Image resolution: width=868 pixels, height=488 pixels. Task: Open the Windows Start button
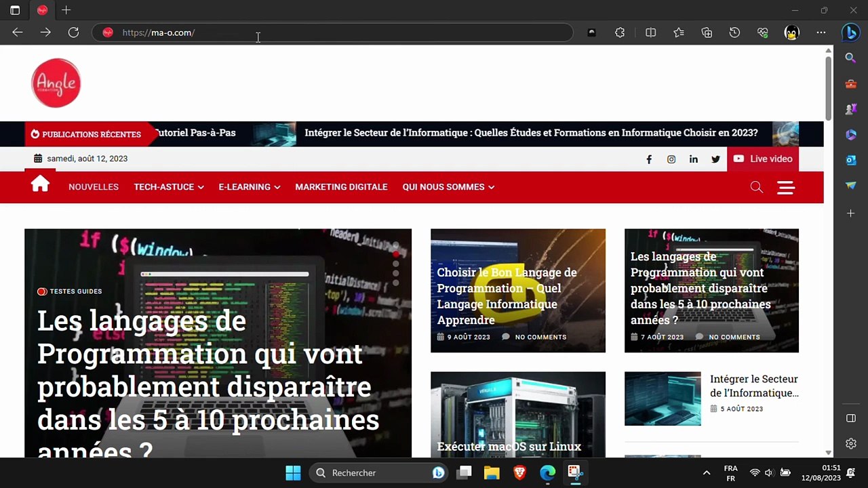click(293, 473)
